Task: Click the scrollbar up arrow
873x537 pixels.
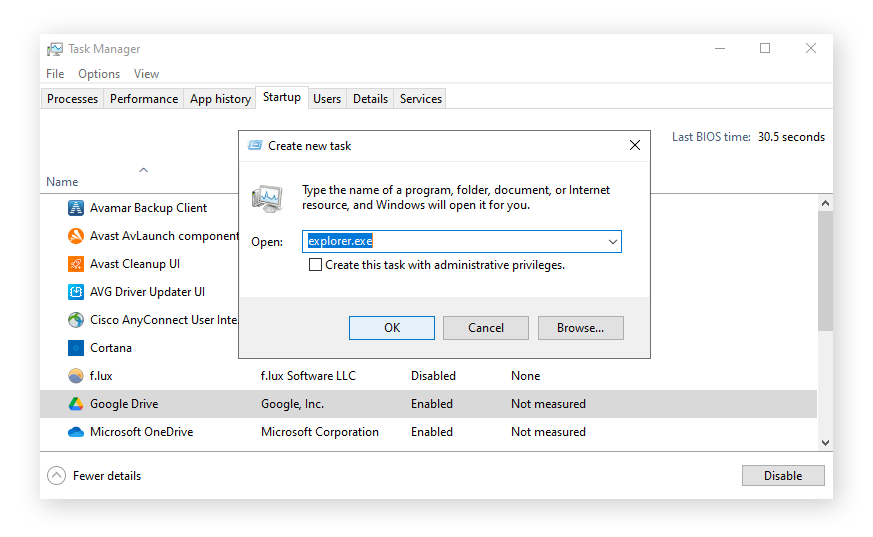Action: point(825,203)
